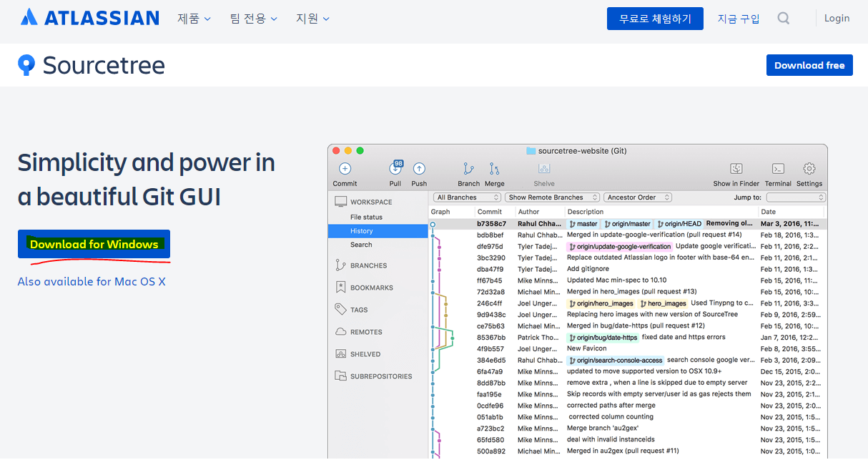The height and width of the screenshot is (465, 868).
Task: Select File status in sidebar
Action: (366, 217)
